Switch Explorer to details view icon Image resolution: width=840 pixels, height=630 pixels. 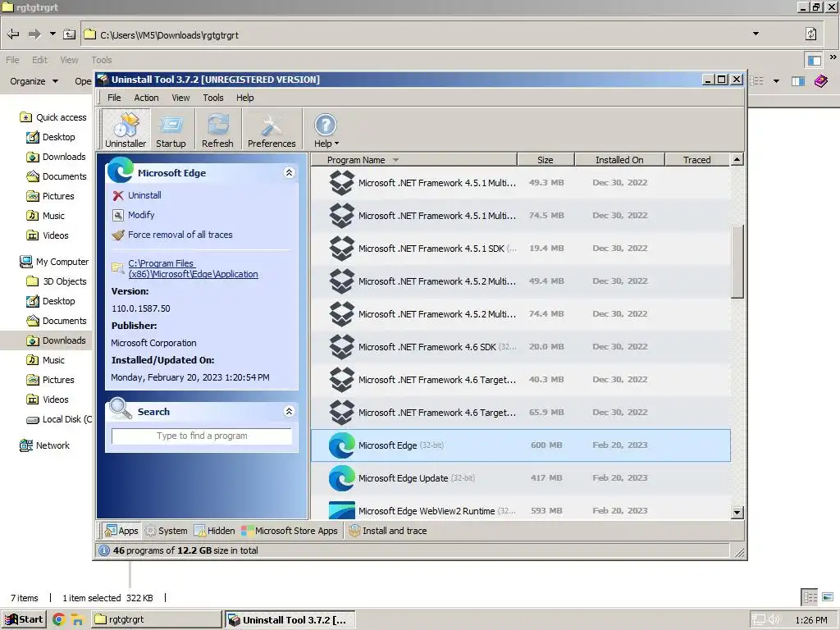pos(810,597)
